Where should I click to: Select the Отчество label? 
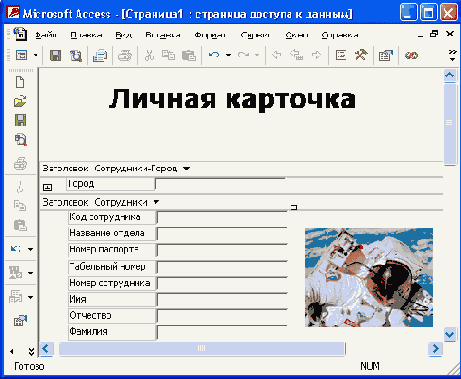point(112,315)
